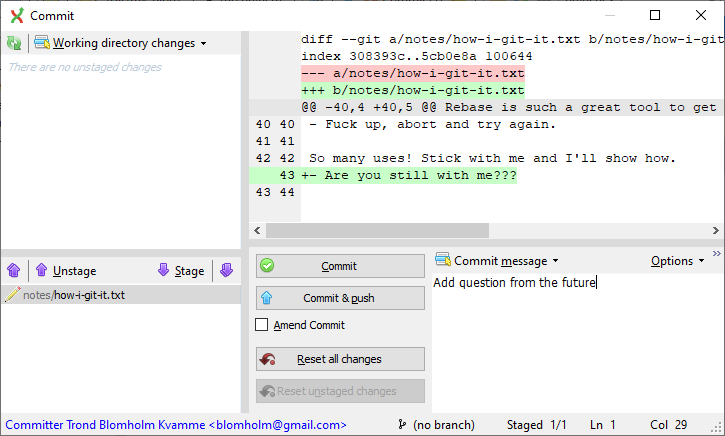
Task: Click the 'Staged 1/1' status text
Action: coord(536,425)
